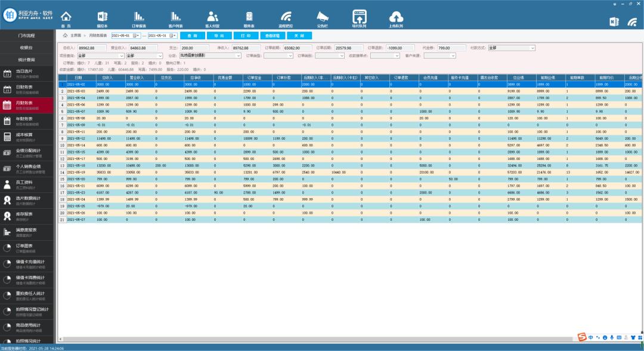Open 个人销售业绩 in sidebar
Screen dimensions: 644x351
pyautogui.click(x=27, y=169)
